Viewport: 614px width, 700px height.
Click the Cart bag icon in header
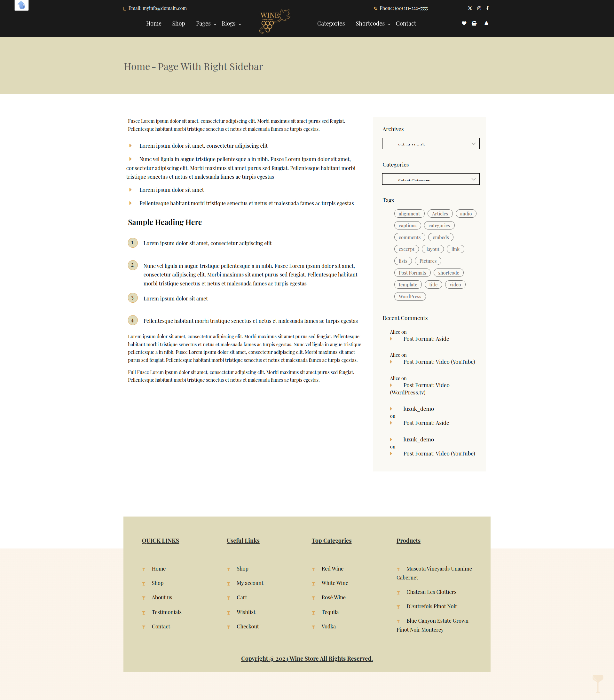point(475,23)
